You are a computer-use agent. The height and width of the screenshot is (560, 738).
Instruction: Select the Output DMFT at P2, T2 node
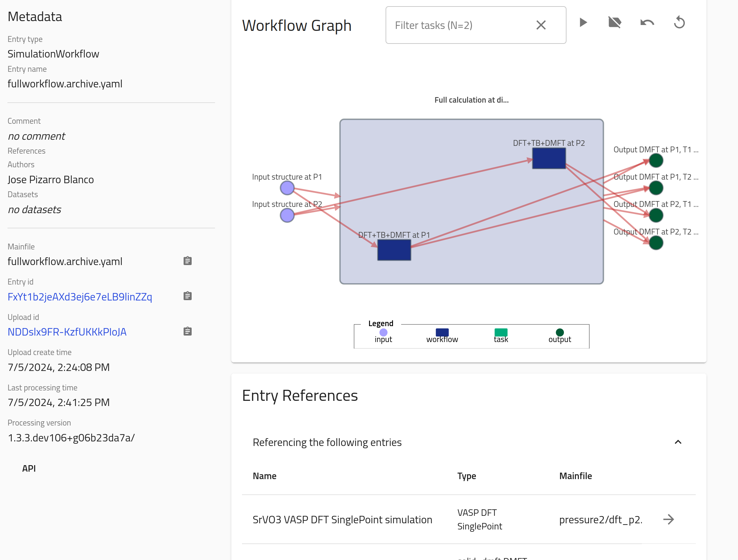point(656,243)
